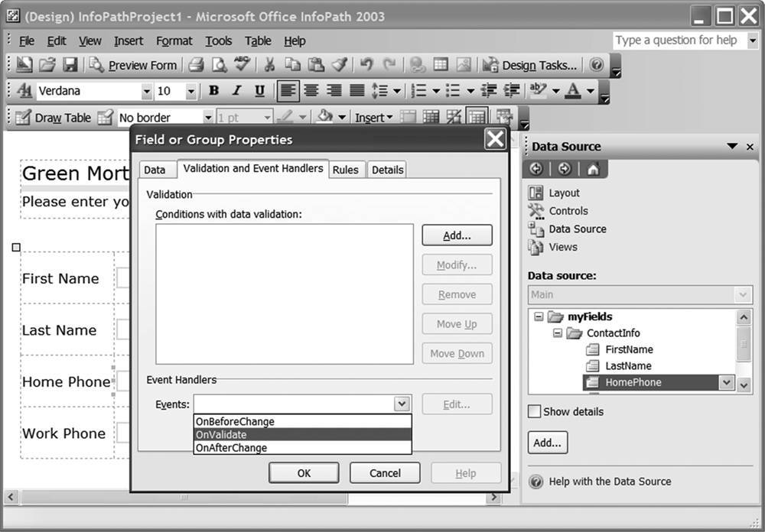Click the Home icon in Data Source pane

click(x=594, y=169)
